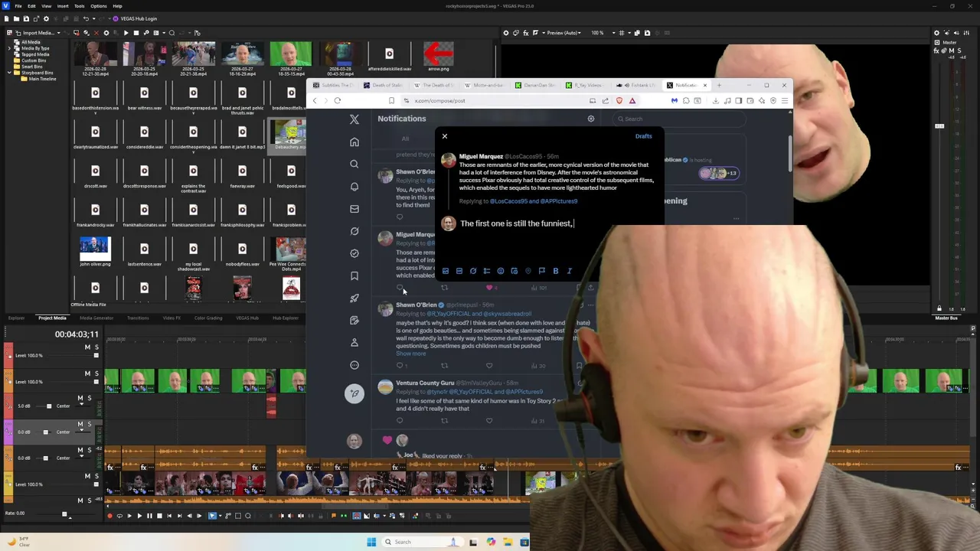Click the Rate slider handle below tracks
Image resolution: width=980 pixels, height=551 pixels.
tap(64, 514)
